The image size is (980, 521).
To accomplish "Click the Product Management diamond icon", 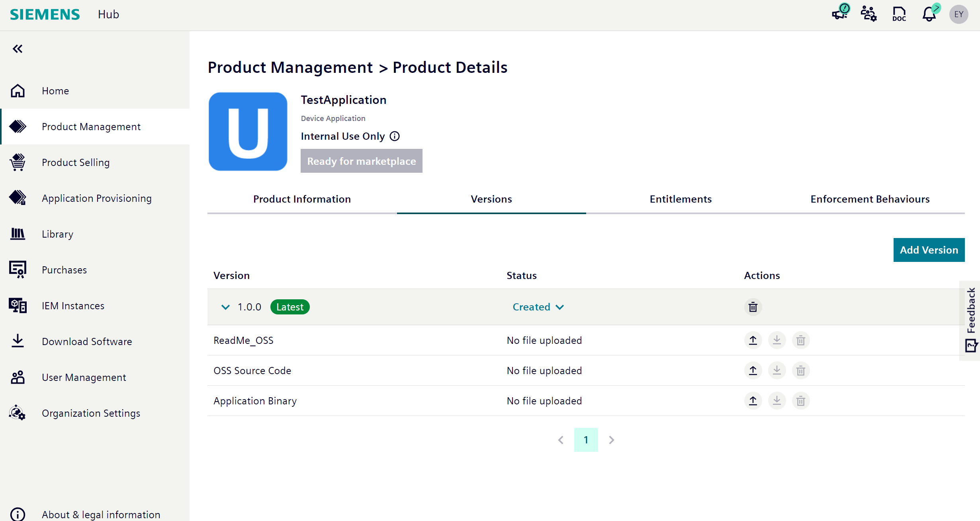I will (18, 127).
